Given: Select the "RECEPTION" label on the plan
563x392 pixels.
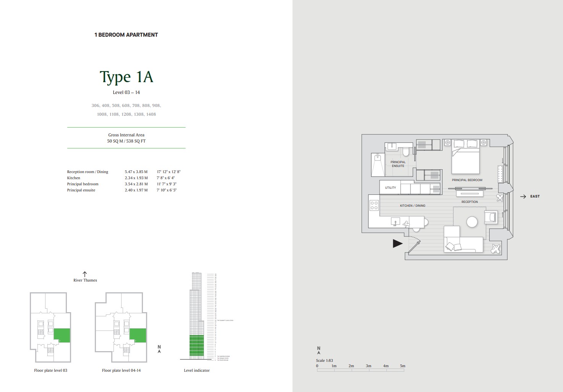Looking at the screenshot, I should [x=469, y=202].
